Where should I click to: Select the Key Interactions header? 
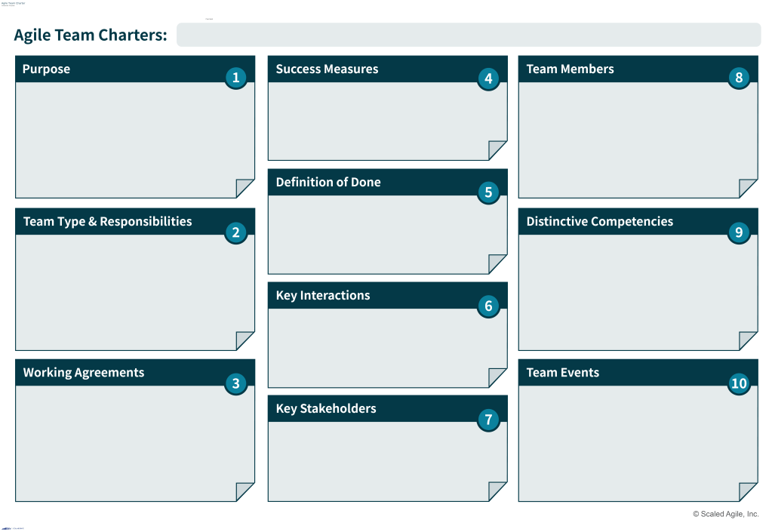[x=323, y=296]
